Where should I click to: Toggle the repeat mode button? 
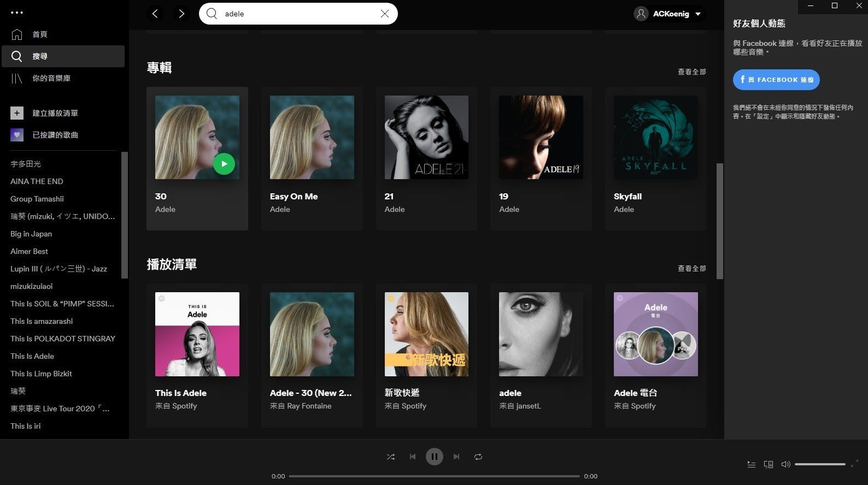pos(478,457)
